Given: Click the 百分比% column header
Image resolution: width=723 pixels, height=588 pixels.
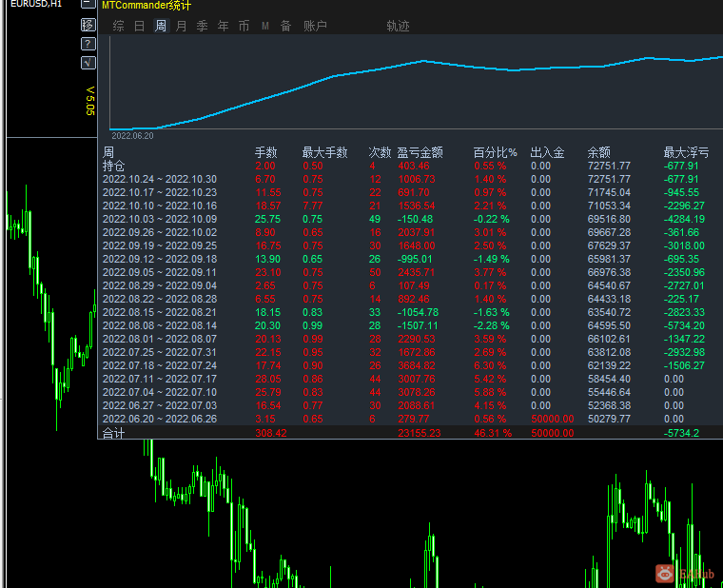Looking at the screenshot, I should 496,152.
